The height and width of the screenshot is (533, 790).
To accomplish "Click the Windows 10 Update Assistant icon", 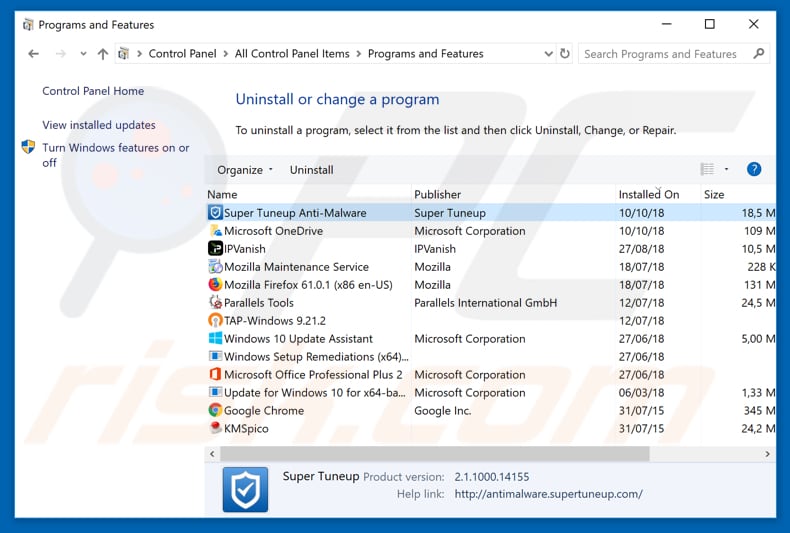I will 215,338.
